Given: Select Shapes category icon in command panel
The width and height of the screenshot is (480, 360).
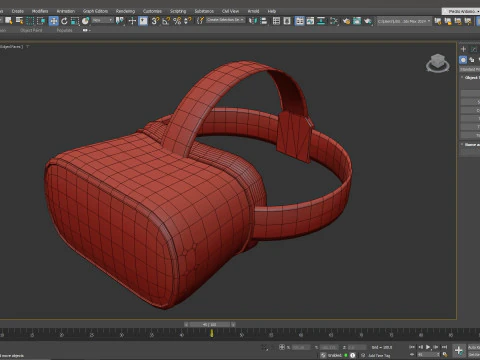Looking at the screenshot, I should pyautogui.click(x=472, y=60).
